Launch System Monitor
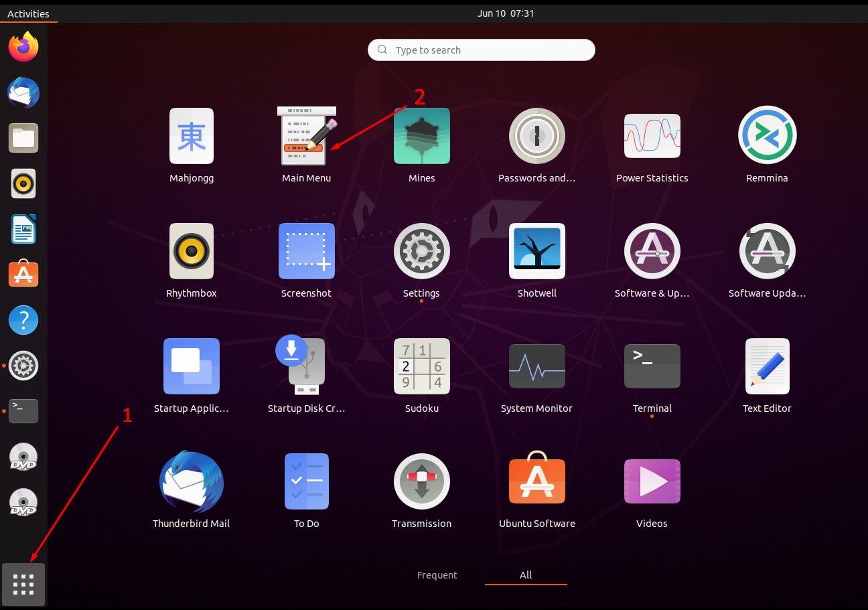The width and height of the screenshot is (868, 610). point(537,366)
